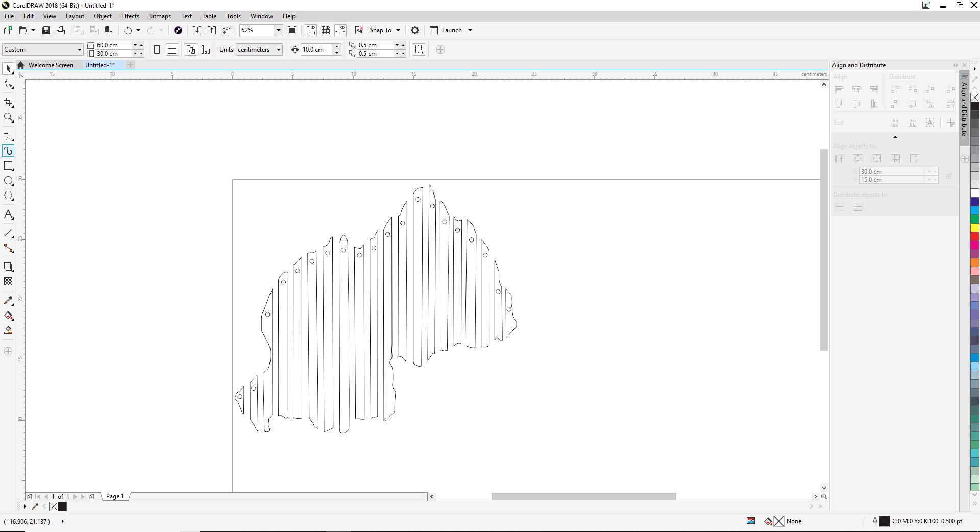Select the Freehand curve tool
This screenshot has width=980, height=532.
click(x=8, y=136)
